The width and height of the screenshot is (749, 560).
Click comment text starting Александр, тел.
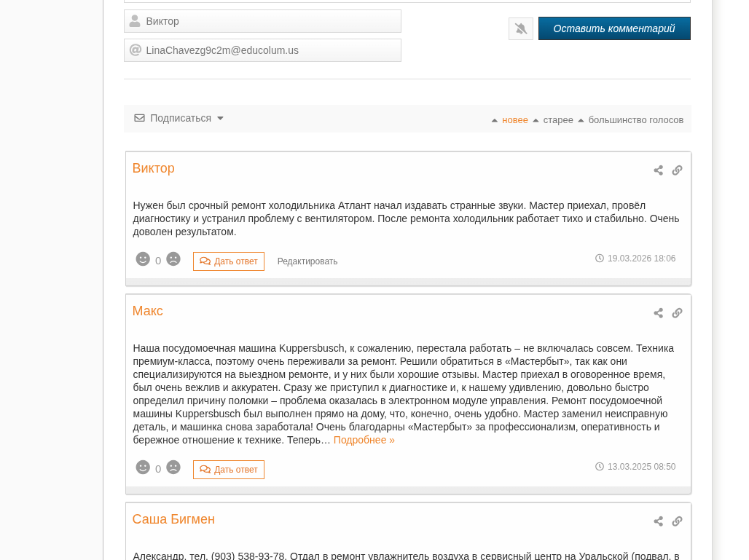point(406,556)
